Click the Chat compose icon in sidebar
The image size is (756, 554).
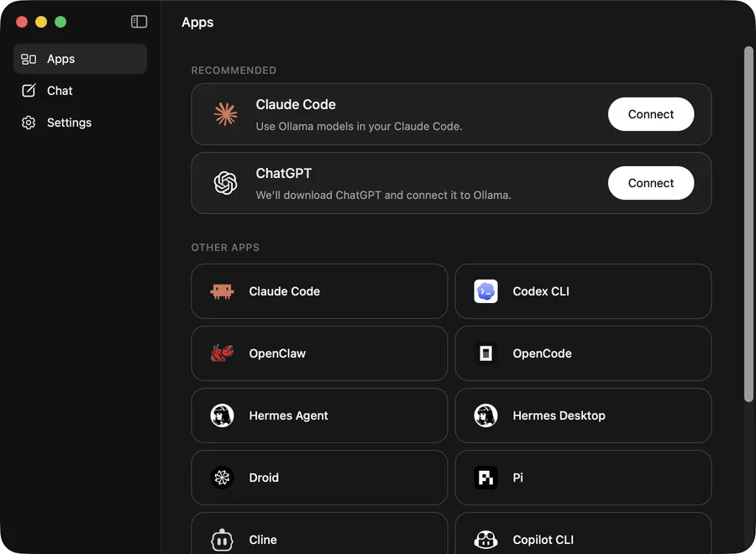(x=29, y=91)
